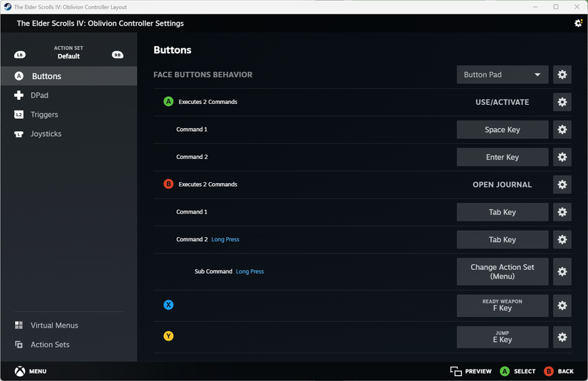Image resolution: width=588 pixels, height=381 pixels.
Task: Click Long Press link on Command 2
Action: click(x=225, y=239)
